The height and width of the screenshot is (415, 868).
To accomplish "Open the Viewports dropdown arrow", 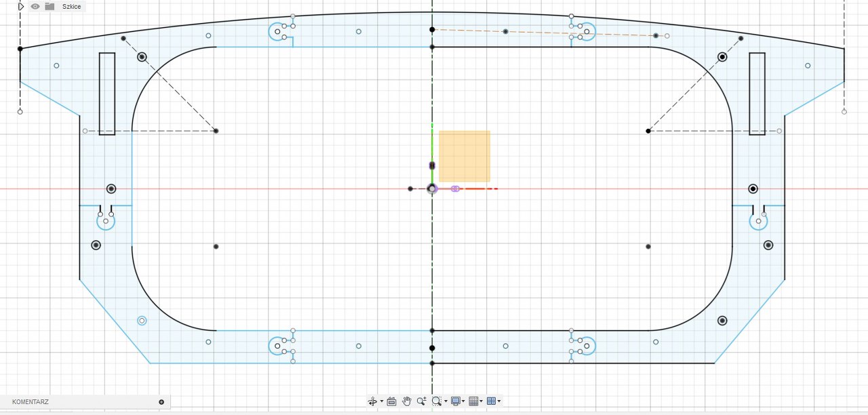I will tap(499, 401).
